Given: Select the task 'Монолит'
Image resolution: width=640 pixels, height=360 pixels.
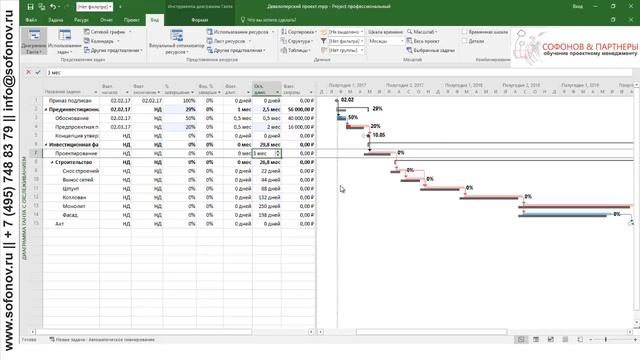Looking at the screenshot, I should (x=74, y=206).
